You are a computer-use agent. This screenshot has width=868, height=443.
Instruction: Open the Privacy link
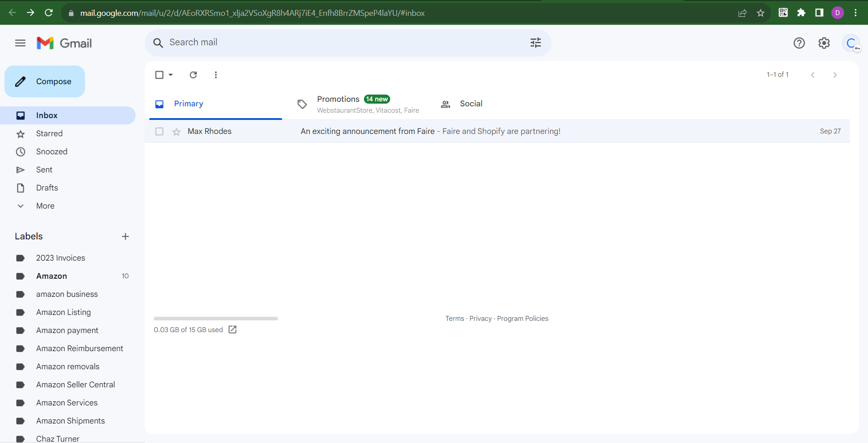[481, 319]
